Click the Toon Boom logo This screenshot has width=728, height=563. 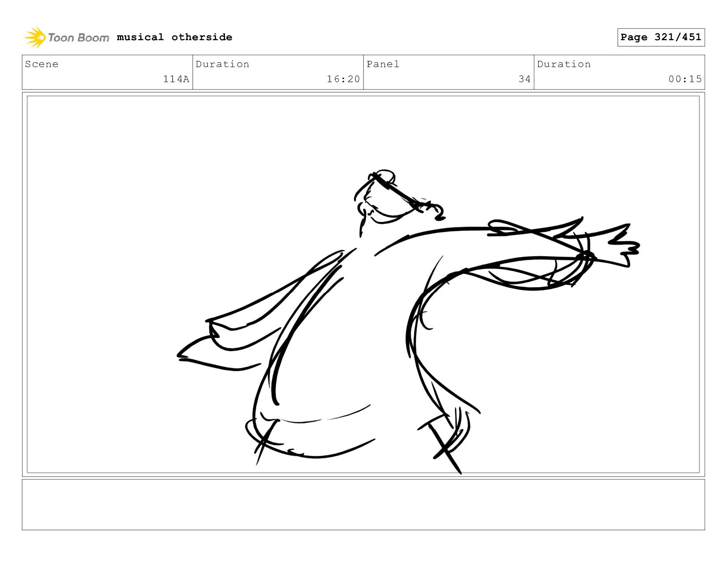pos(66,38)
